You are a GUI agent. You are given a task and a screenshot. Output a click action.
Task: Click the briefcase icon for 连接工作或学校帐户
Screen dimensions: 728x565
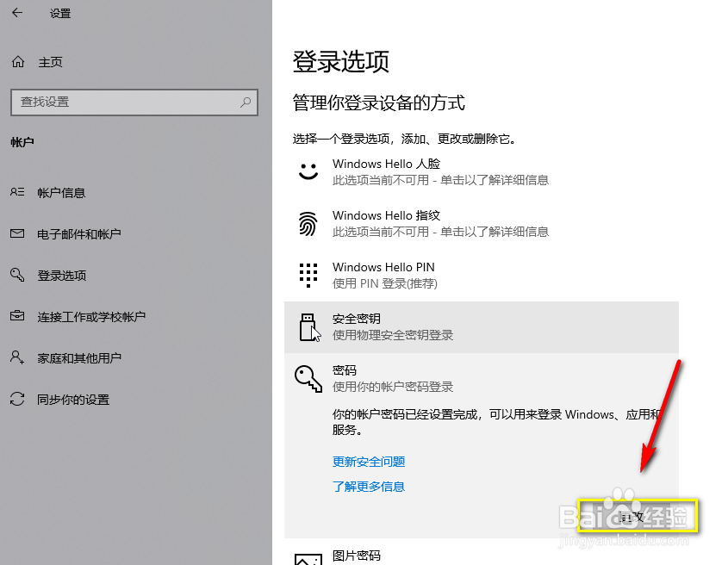click(x=17, y=316)
